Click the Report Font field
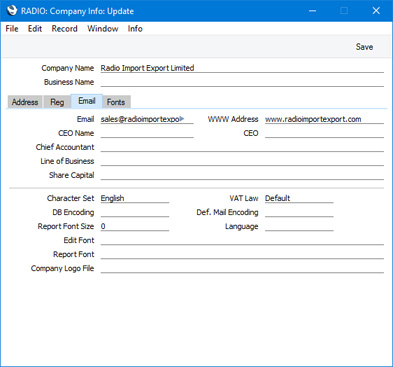Screen dimensions: 393x367 coord(242,254)
